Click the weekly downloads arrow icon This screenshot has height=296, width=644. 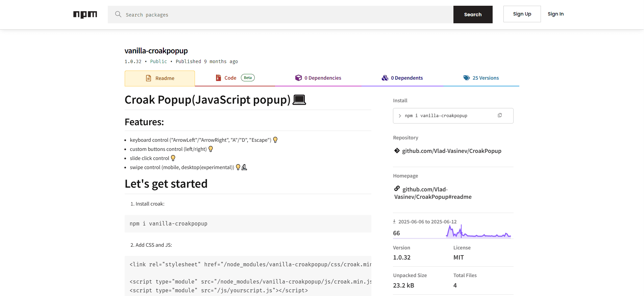click(x=394, y=221)
